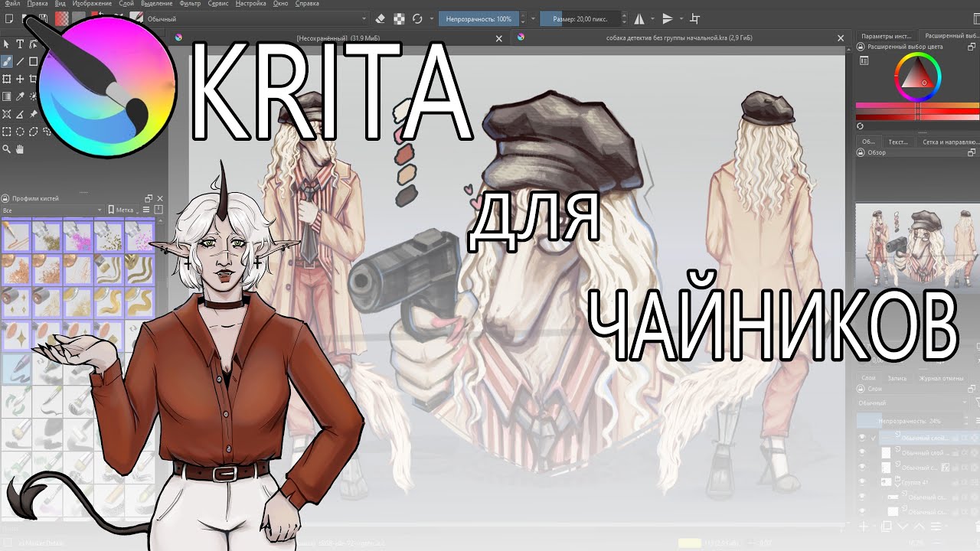Select the Freehand Brush tool

click(7, 61)
